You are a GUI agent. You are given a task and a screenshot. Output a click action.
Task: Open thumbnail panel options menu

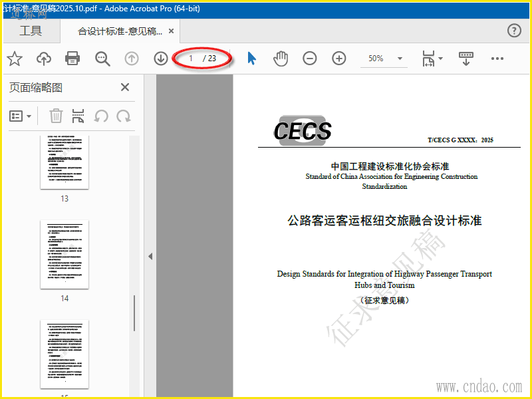(20, 116)
